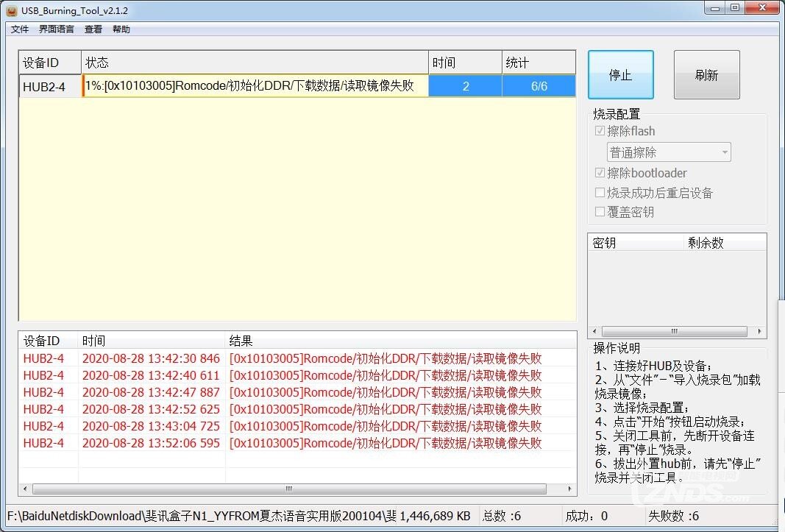Click the 1% progress bar status cell
Image resolution: width=785 pixels, height=532 pixels.
click(x=254, y=86)
